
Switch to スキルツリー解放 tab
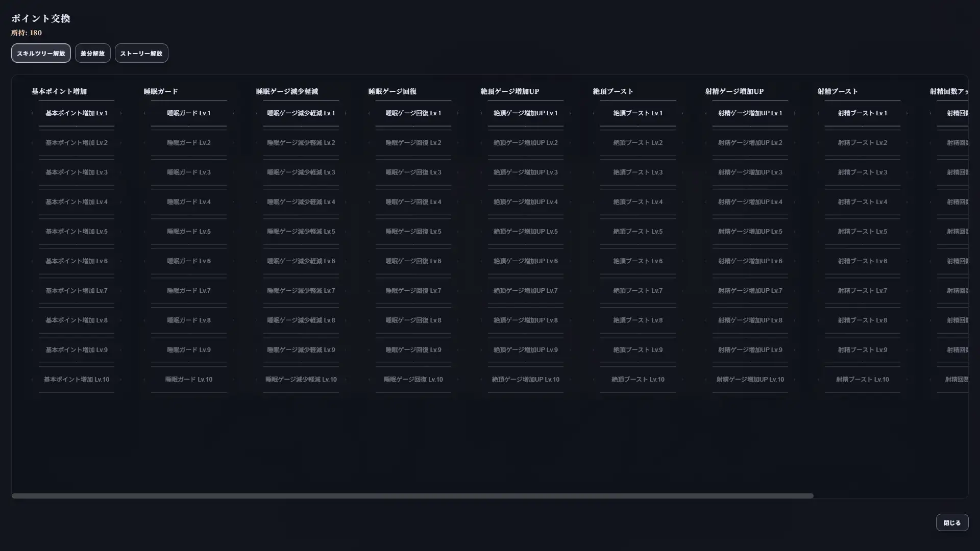41,53
